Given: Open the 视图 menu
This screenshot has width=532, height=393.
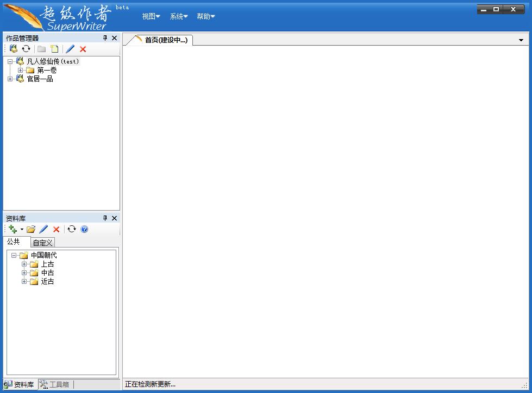Looking at the screenshot, I should (151, 16).
